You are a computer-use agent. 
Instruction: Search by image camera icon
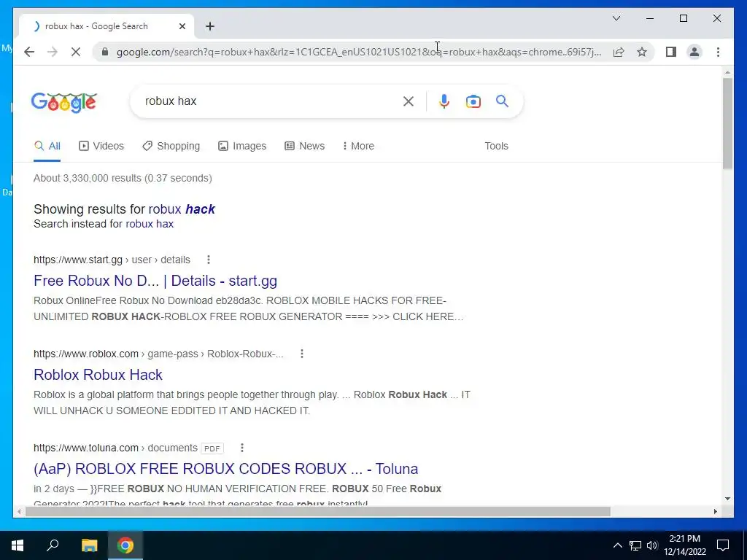pyautogui.click(x=473, y=101)
